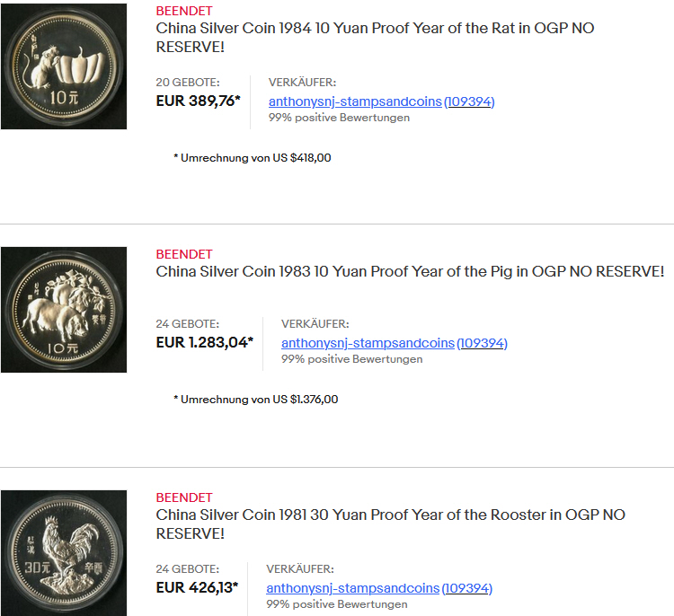Visit seller anthonysnj-stampsandcoins on the Rat listing
Image resolution: width=674 pixels, height=616 pixels.
point(355,101)
